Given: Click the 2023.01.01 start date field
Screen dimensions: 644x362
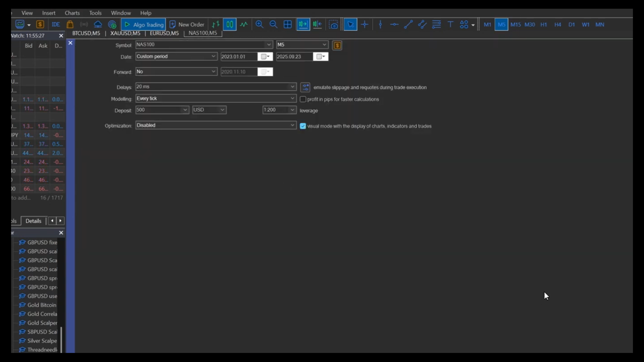Looking at the screenshot, I should (239, 57).
